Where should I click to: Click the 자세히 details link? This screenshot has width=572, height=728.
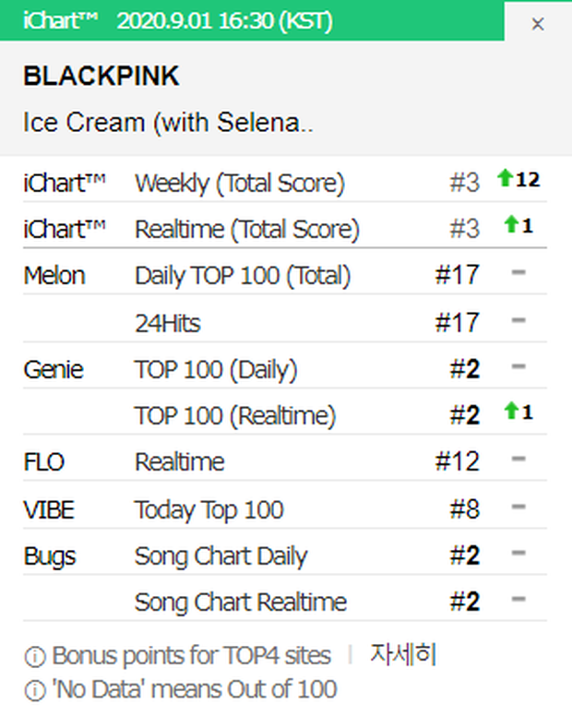403,655
